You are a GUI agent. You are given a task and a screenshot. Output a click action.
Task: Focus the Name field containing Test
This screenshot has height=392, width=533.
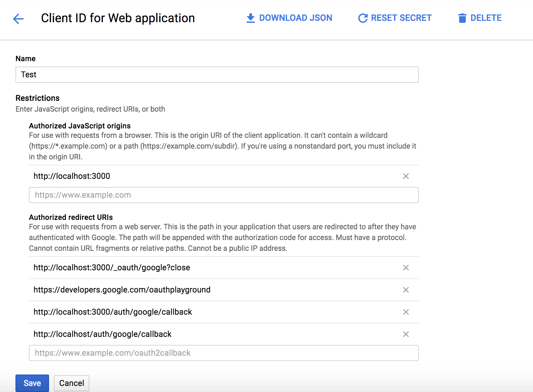click(x=217, y=75)
